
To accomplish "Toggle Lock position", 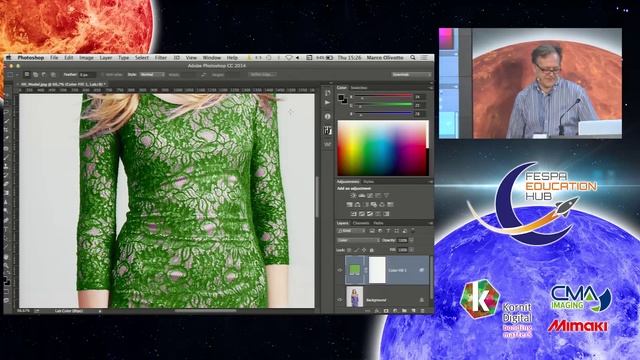I will (x=364, y=250).
